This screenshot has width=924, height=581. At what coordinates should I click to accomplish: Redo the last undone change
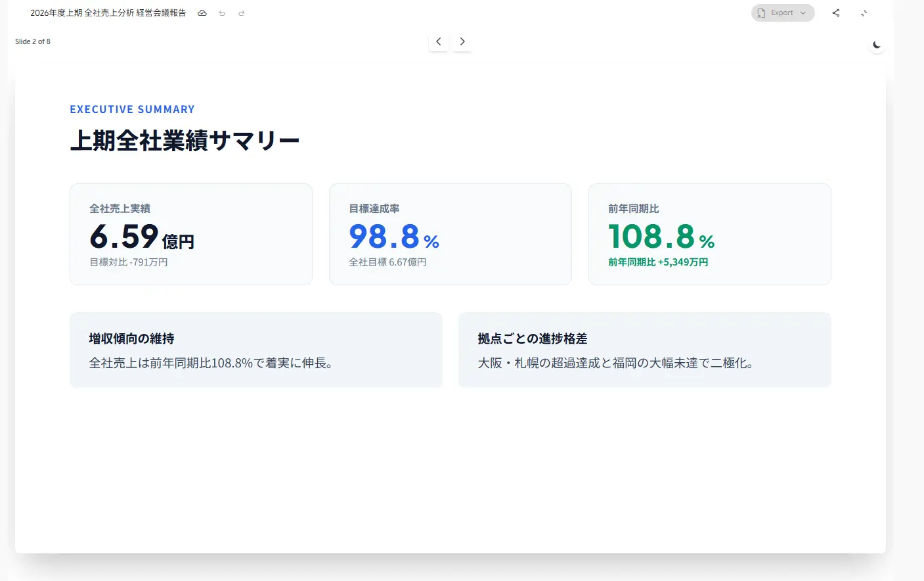tap(242, 13)
